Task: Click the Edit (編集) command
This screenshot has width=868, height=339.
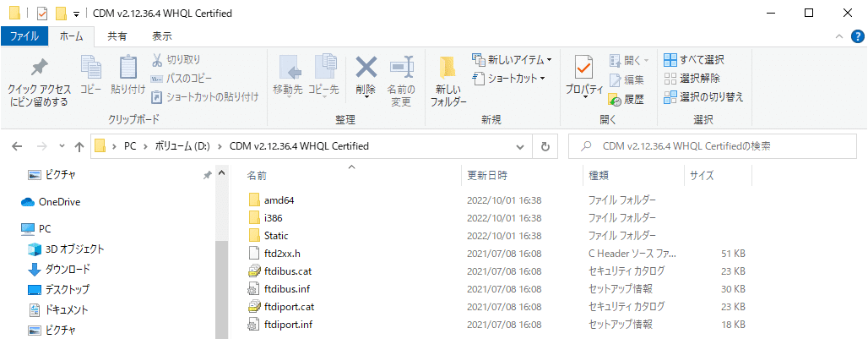Action: (627, 80)
